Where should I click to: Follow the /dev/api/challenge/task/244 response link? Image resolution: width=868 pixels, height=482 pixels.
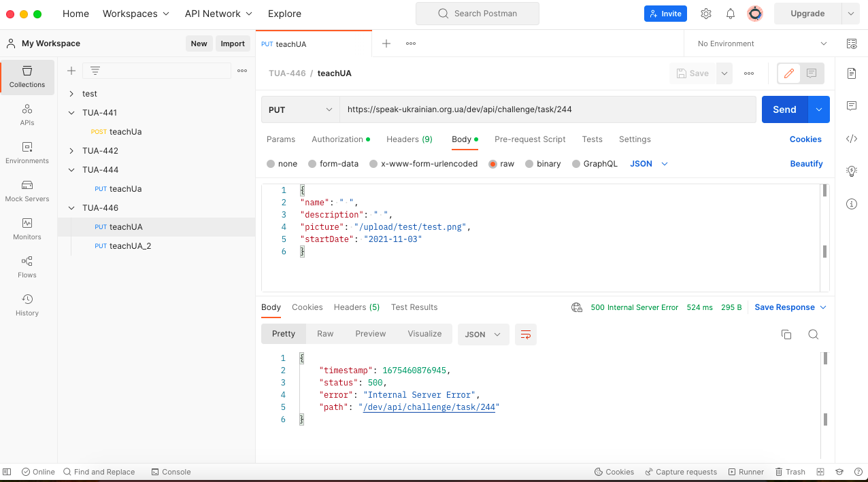[x=429, y=407]
